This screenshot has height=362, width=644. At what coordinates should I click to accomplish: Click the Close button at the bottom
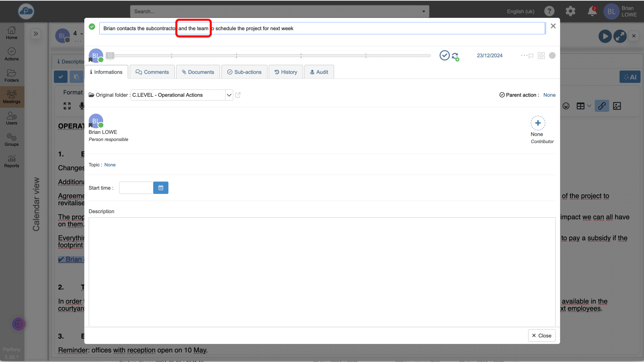tap(542, 335)
